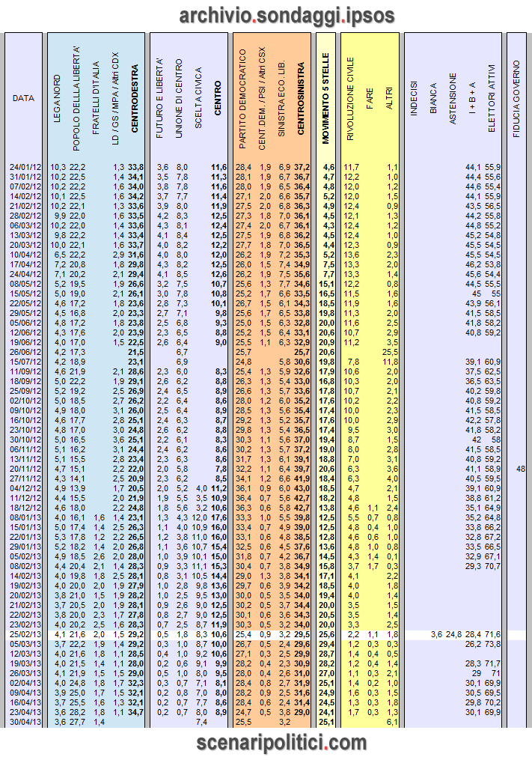Select the SINISTRA ECO. LIB. column header

click(x=281, y=99)
